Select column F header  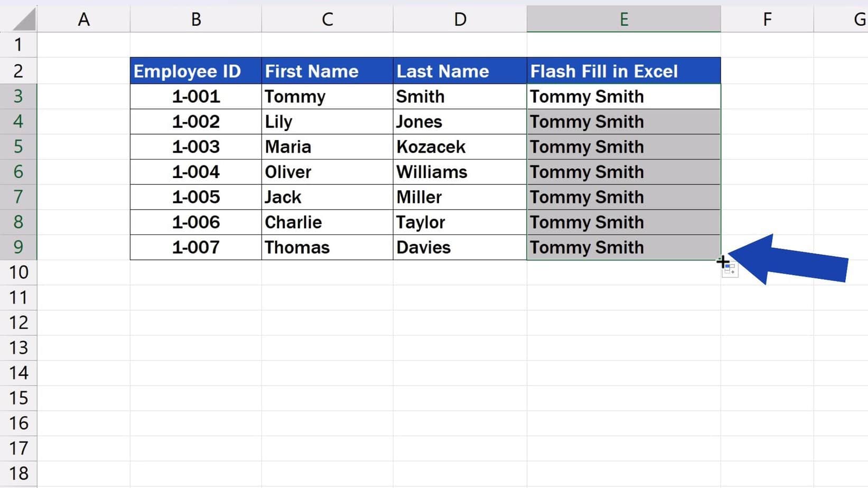[767, 20]
